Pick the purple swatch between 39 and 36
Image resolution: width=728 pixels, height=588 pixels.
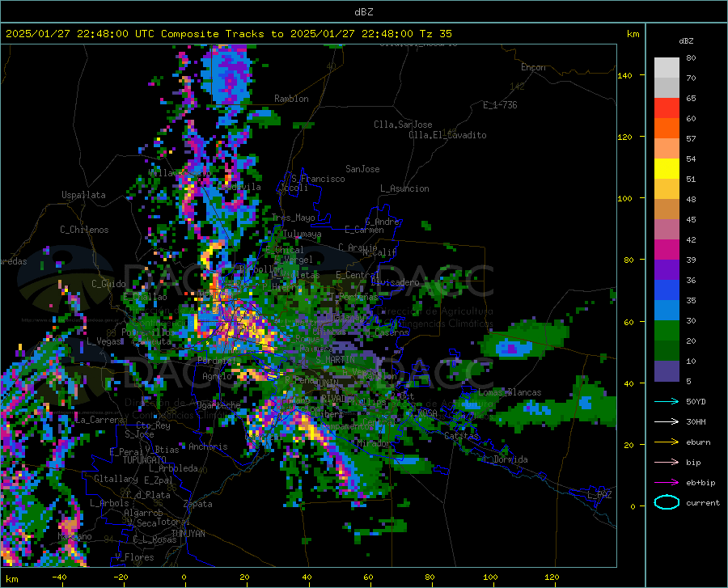(x=667, y=270)
